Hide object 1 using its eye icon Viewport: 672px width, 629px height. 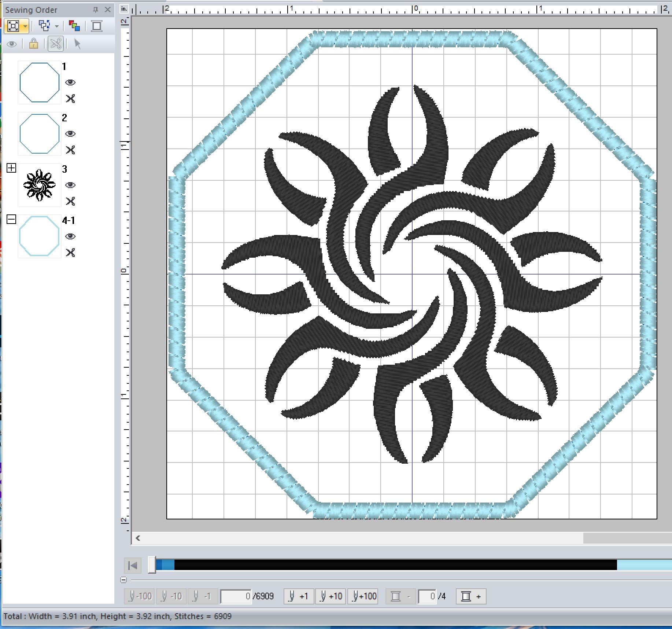click(x=70, y=82)
